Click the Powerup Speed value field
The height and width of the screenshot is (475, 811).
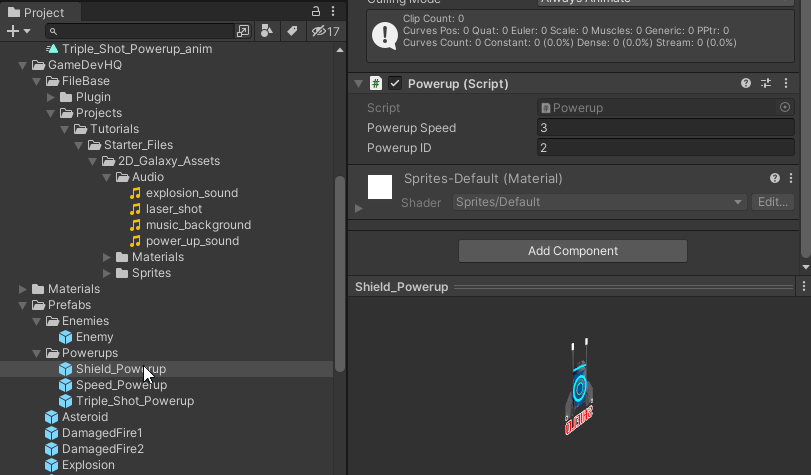tap(666, 128)
